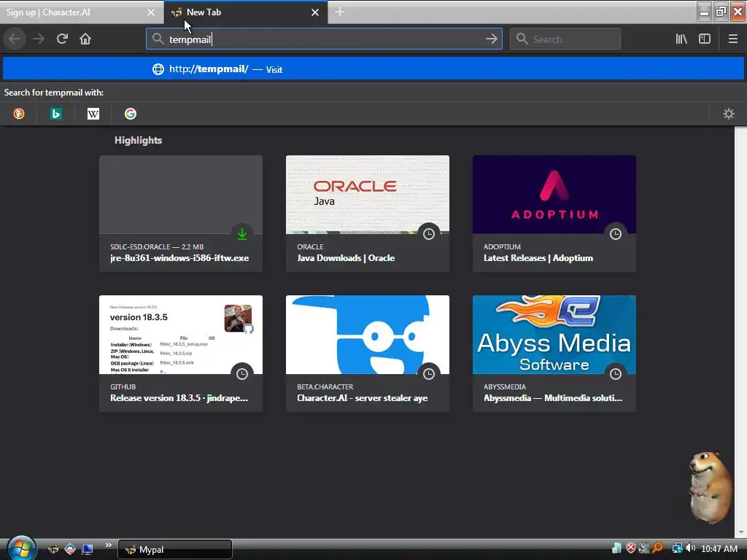Toggle the sidebar view icon
The width and height of the screenshot is (747, 560).
point(705,39)
